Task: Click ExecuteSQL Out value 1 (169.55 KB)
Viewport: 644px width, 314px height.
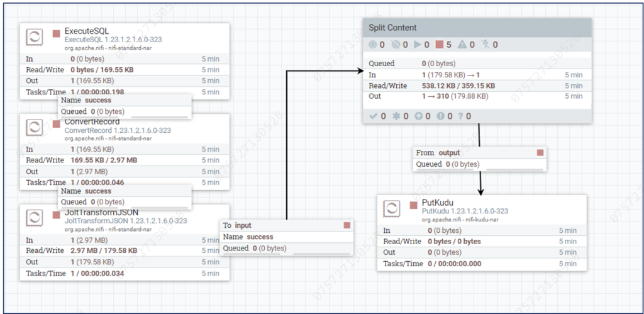Action: (92, 81)
